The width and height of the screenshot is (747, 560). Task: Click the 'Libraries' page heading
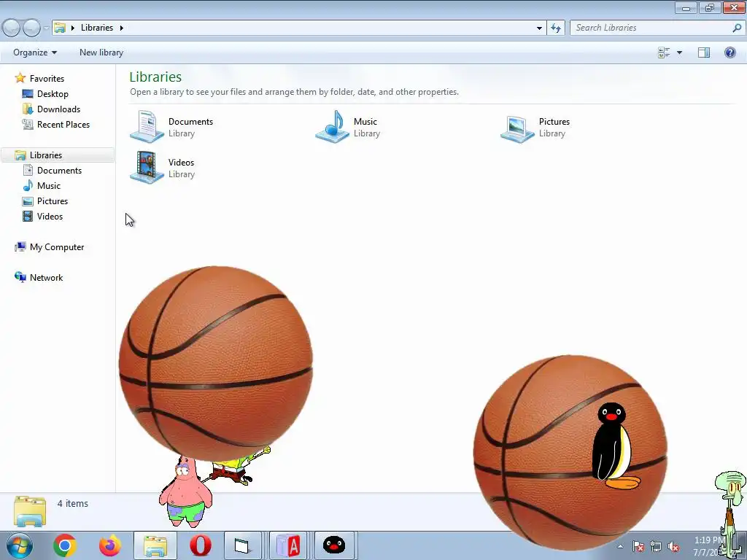point(155,77)
